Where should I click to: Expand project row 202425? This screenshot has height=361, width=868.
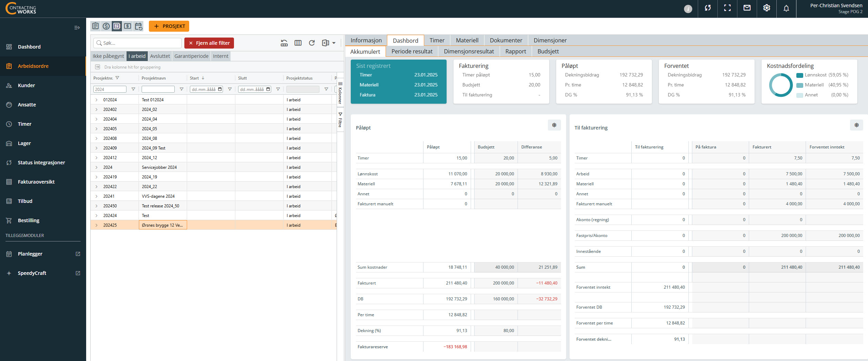coord(96,225)
